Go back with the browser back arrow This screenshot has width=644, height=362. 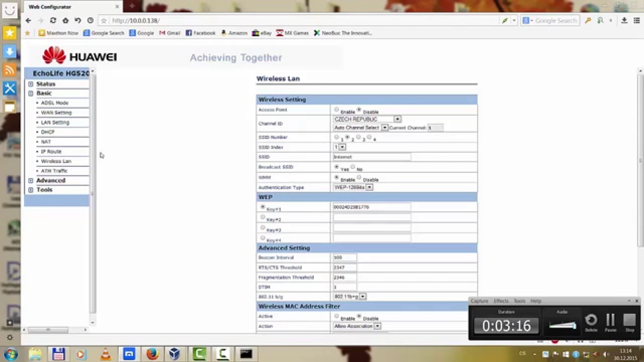[x=28, y=21]
